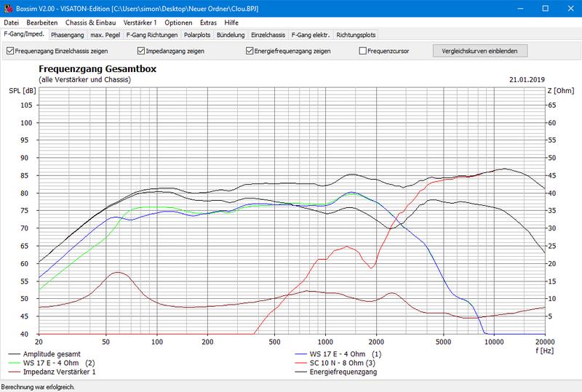Open the Extras menu
Image resolution: width=582 pixels, height=392 pixels.
point(208,23)
